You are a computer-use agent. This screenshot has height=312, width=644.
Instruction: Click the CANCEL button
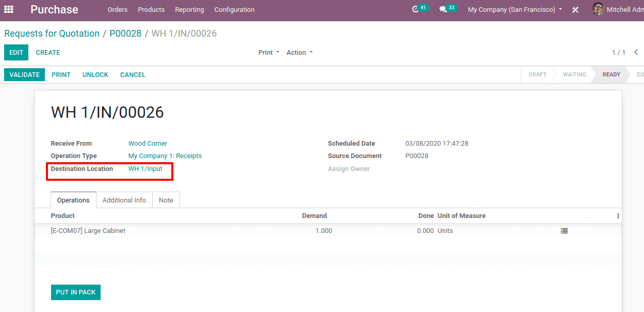coord(133,75)
